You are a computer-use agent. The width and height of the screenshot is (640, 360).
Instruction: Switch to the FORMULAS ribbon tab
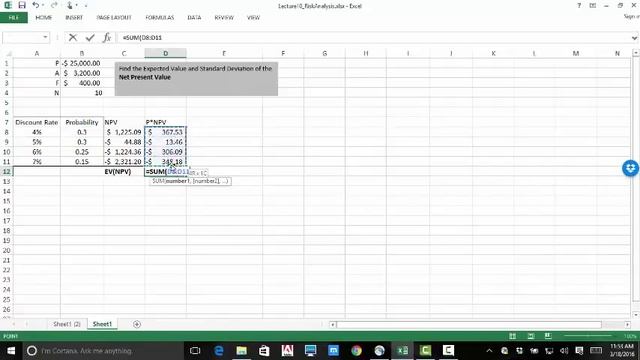(x=160, y=18)
